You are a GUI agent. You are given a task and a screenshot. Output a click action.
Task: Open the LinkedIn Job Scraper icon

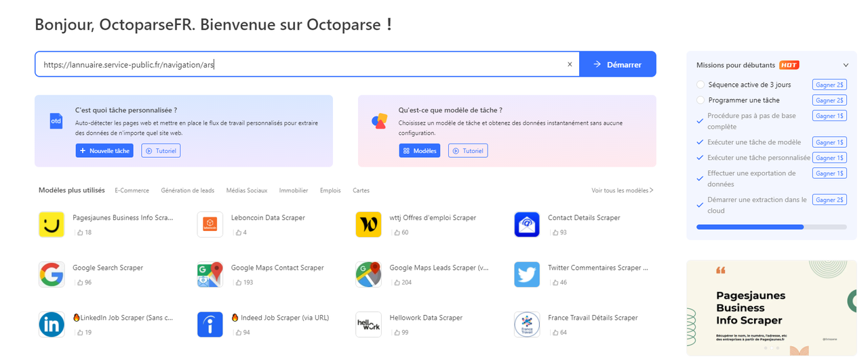(52, 324)
